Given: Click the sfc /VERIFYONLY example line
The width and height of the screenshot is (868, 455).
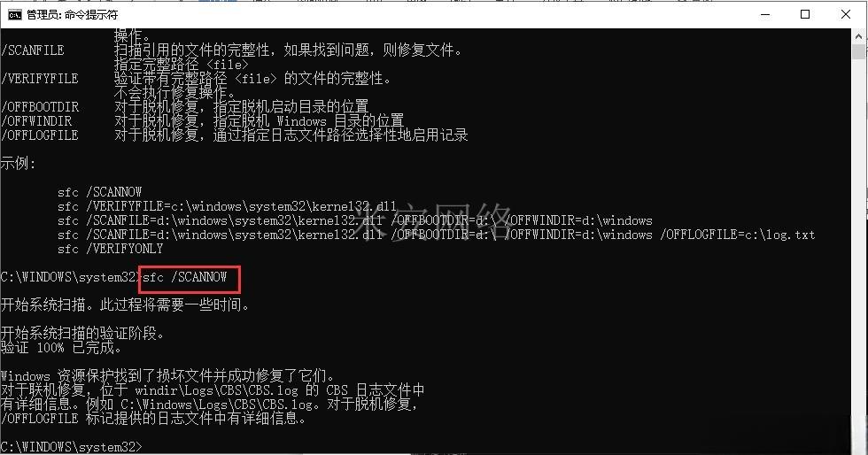Looking at the screenshot, I should 110,249.
